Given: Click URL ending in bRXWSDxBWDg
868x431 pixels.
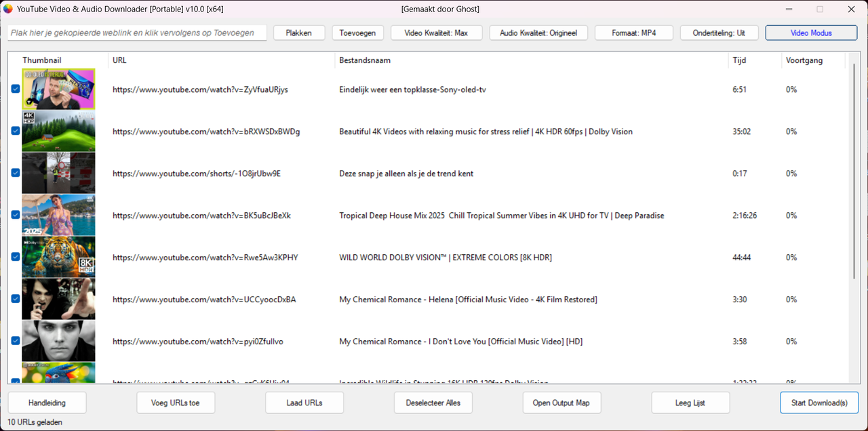Looking at the screenshot, I should click(x=206, y=131).
